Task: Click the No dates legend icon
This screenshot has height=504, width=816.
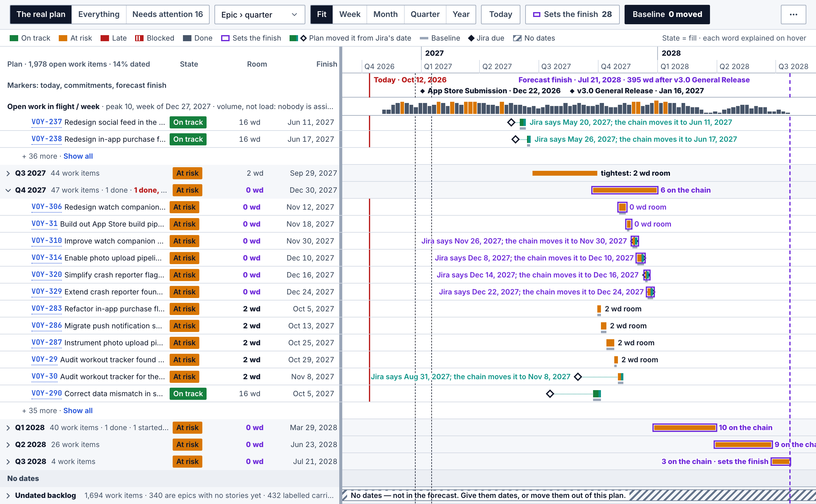Action: (x=517, y=38)
